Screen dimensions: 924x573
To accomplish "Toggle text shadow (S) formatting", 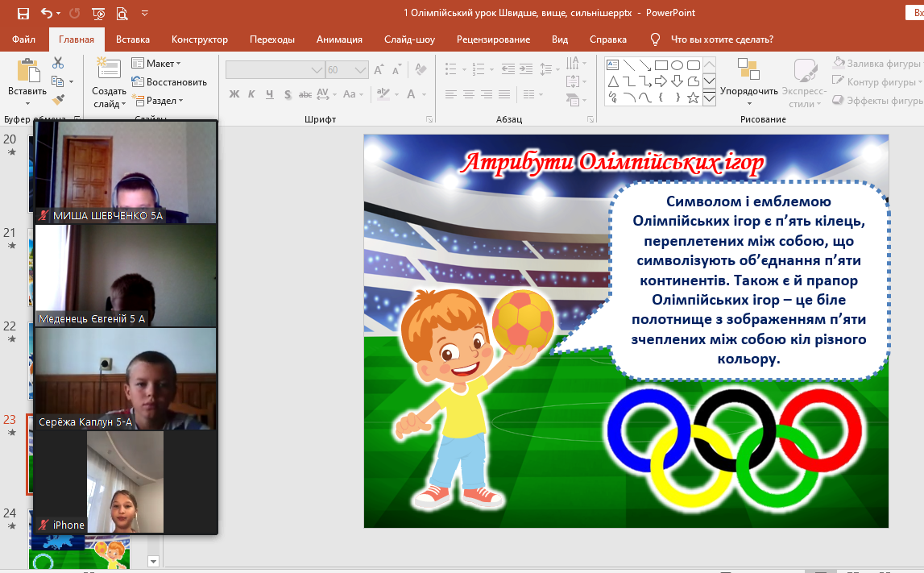I will 288,94.
